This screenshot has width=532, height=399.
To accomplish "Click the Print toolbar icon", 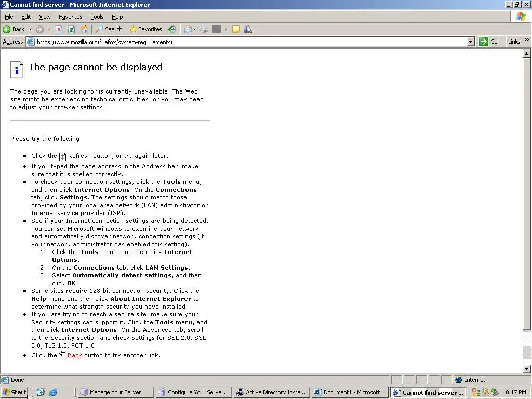I will point(204,29).
